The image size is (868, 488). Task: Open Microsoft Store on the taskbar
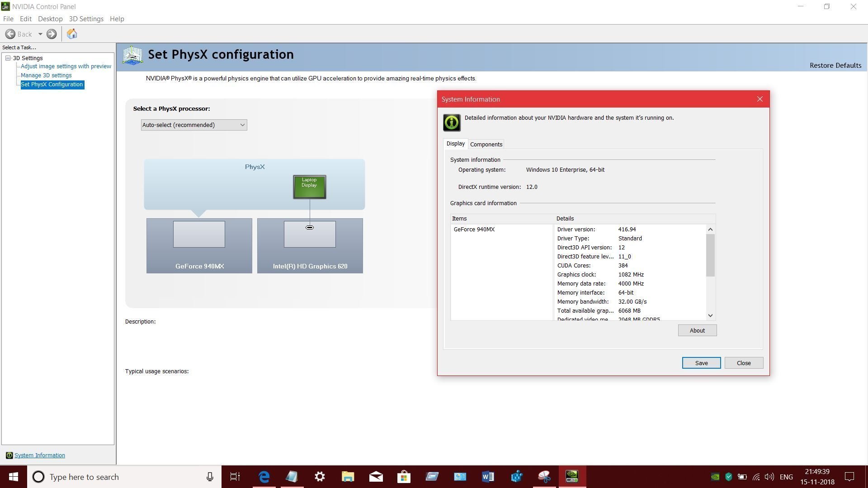coord(404,477)
